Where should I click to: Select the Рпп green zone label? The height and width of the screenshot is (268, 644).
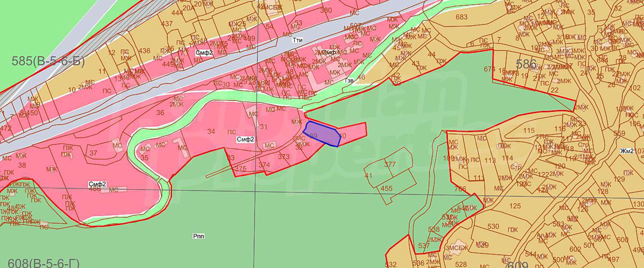199,236
